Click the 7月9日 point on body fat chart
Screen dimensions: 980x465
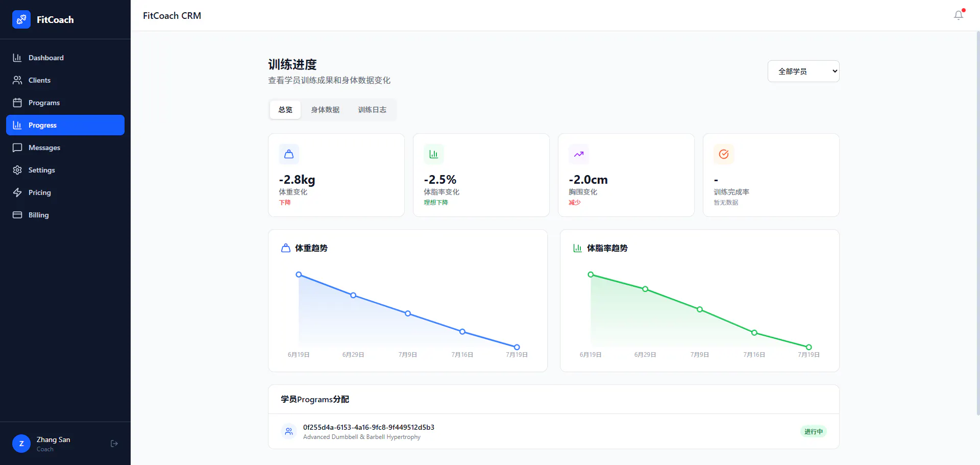(x=700, y=309)
